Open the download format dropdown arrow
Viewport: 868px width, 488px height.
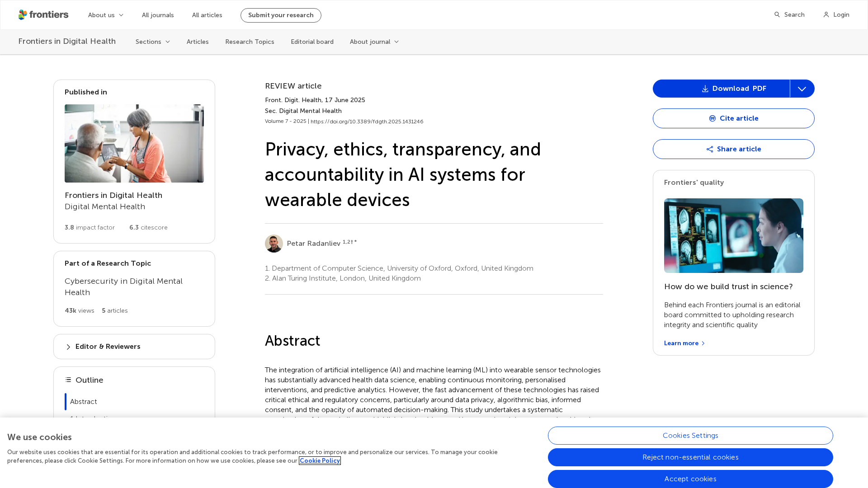(x=802, y=89)
